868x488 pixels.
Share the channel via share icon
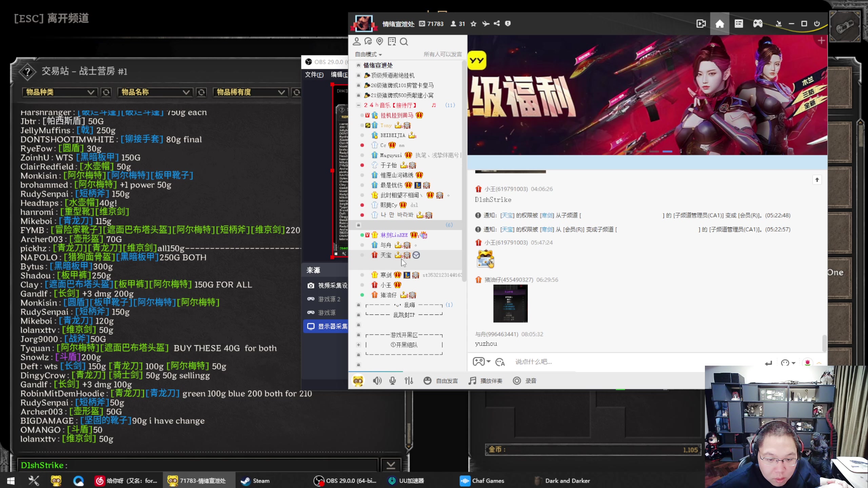point(497,24)
